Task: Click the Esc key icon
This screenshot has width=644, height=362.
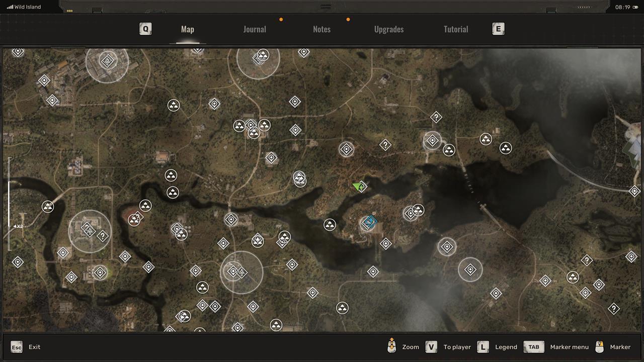Action: click(x=17, y=347)
